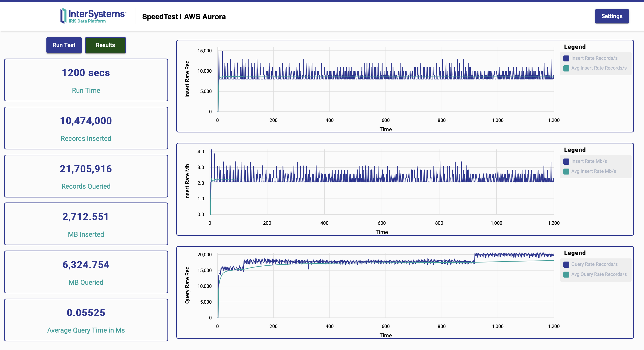The width and height of the screenshot is (644, 350).
Task: Select the Records Inserted stat card
Action: 86,128
